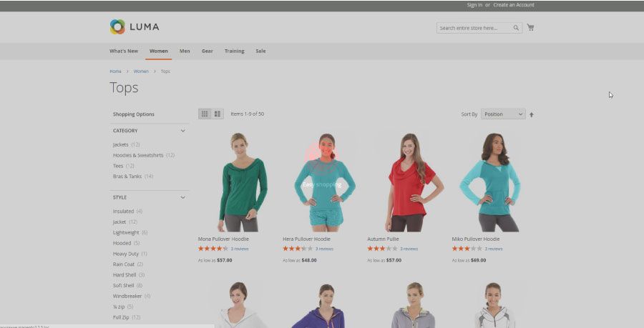
Task: Click the search magnifier icon
Action: click(x=516, y=28)
